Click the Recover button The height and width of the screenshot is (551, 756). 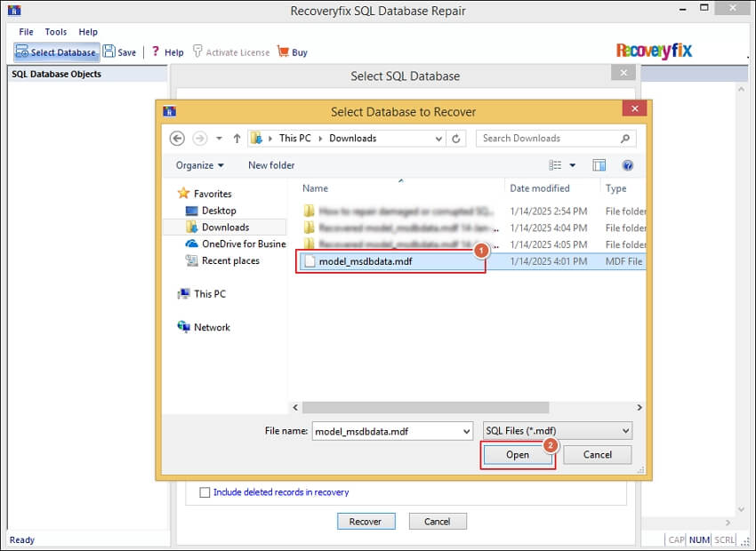point(366,522)
